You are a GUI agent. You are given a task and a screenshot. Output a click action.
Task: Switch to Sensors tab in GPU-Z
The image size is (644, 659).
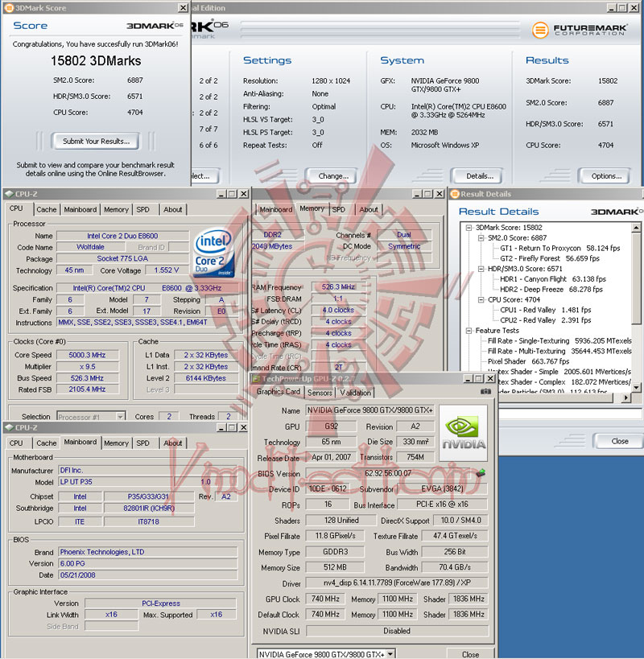point(320,393)
